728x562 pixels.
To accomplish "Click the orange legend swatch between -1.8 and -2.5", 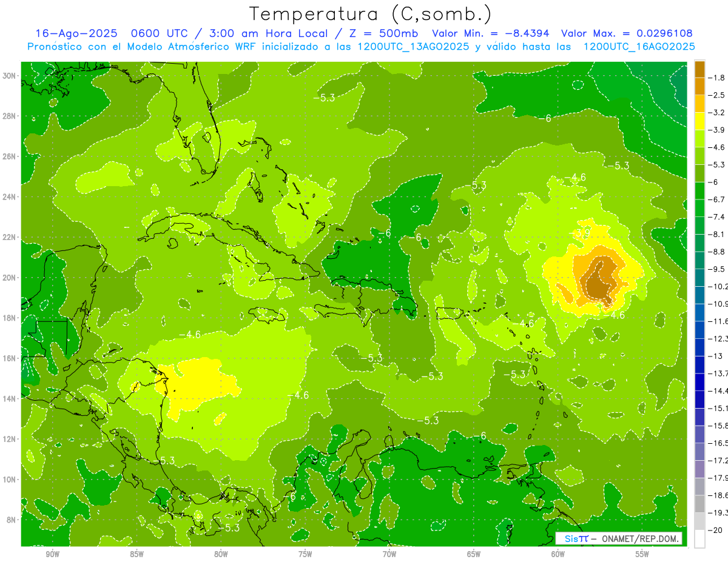I will (699, 86).
